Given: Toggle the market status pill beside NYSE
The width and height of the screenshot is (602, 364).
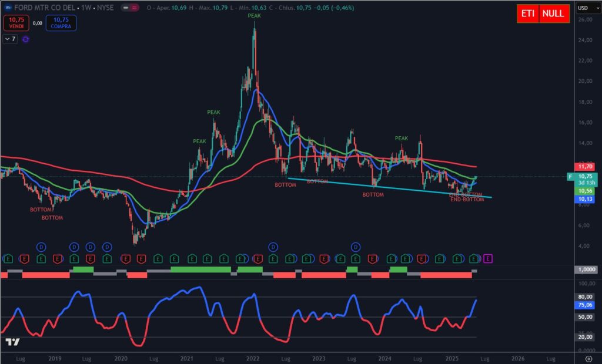Looking at the screenshot, I should [129, 8].
